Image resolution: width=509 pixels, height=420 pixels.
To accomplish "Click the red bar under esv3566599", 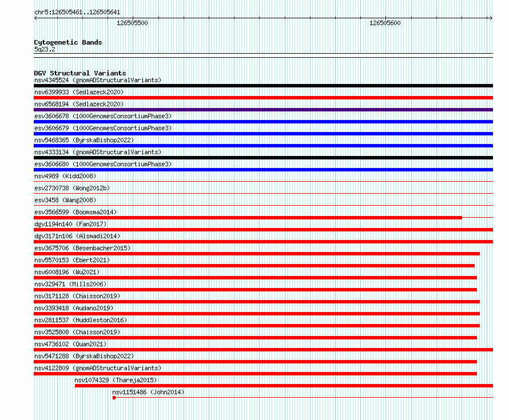I will (248, 218).
